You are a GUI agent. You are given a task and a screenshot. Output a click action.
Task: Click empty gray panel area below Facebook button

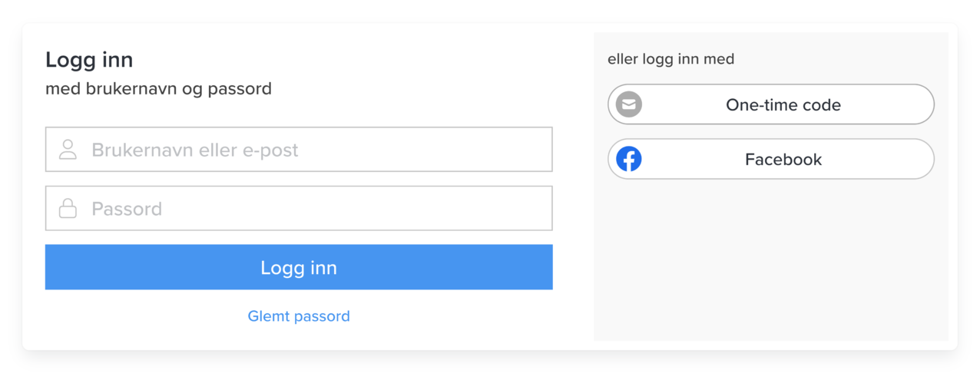(x=770, y=261)
